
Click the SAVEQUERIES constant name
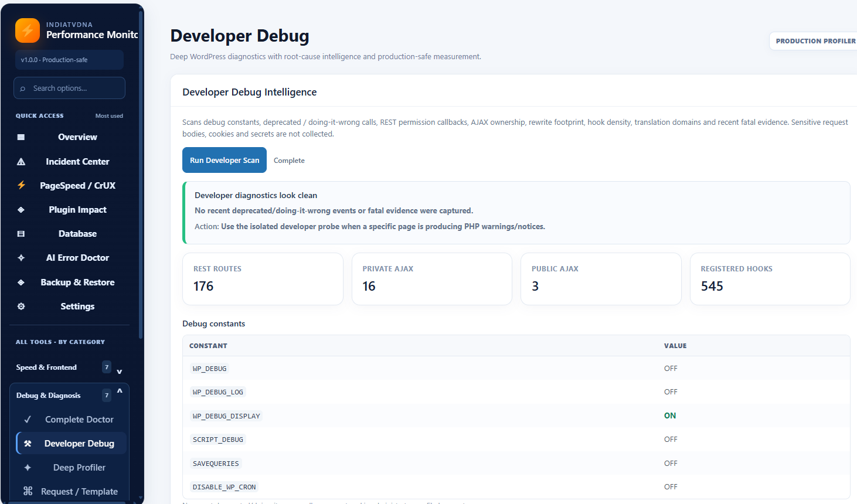coord(216,464)
